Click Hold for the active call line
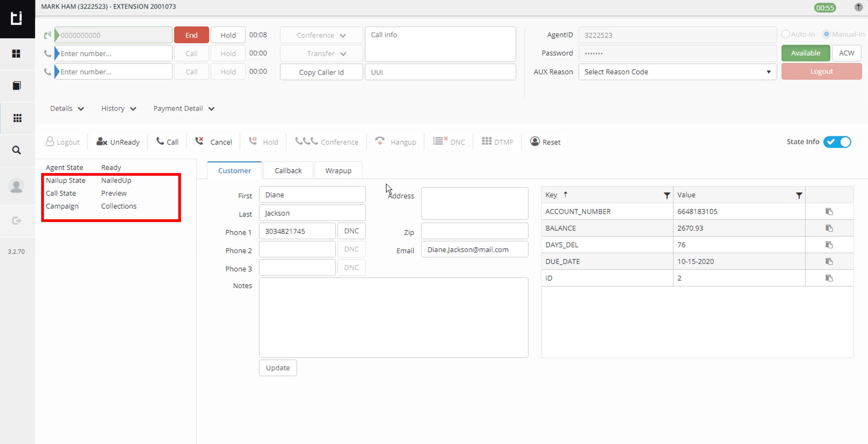The height and width of the screenshot is (444, 868). [x=228, y=35]
